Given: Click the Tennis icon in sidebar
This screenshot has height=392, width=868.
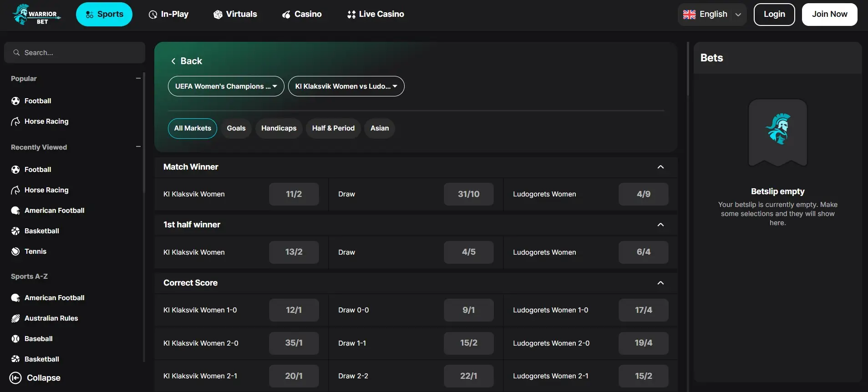Looking at the screenshot, I should pyautogui.click(x=15, y=251).
